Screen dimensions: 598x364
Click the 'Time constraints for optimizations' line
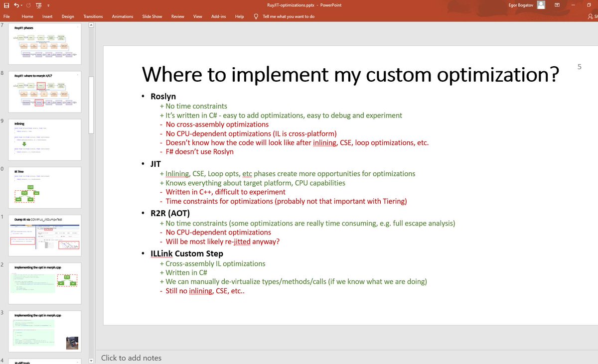(x=285, y=201)
